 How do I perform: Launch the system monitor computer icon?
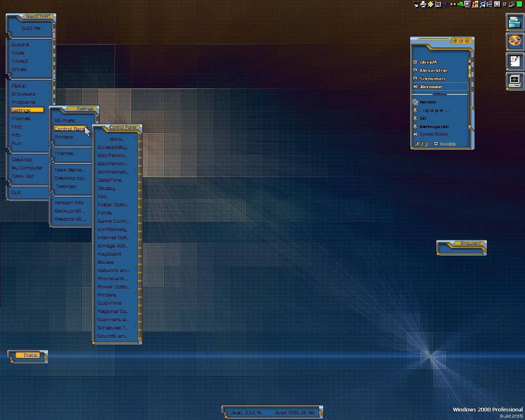point(514,80)
